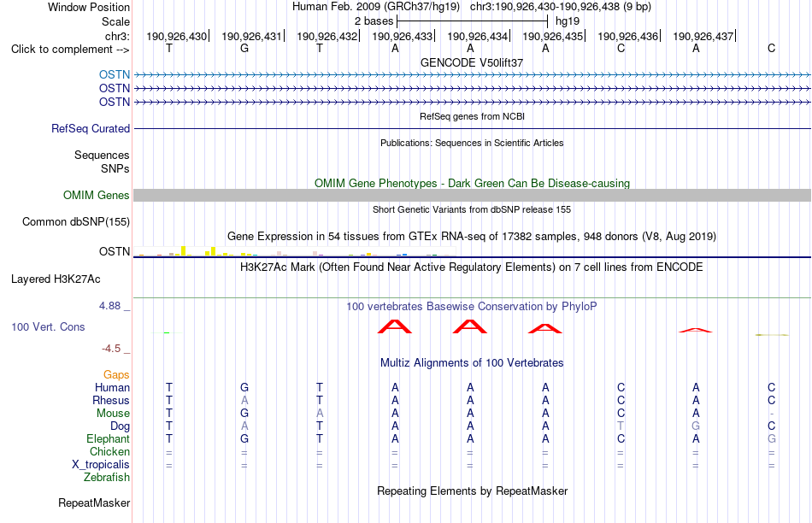Click Repeating Elements by RepeatMasker title
The height and width of the screenshot is (523, 812).
473,491
